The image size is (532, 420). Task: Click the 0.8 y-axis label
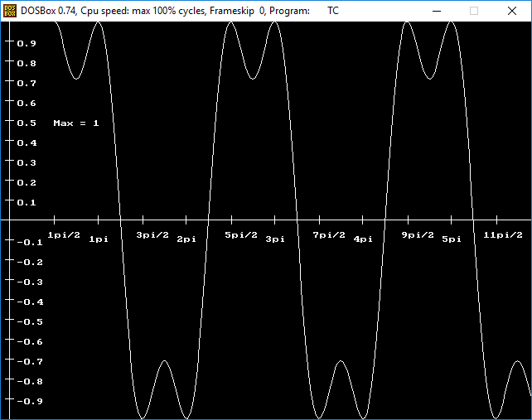pos(27,64)
